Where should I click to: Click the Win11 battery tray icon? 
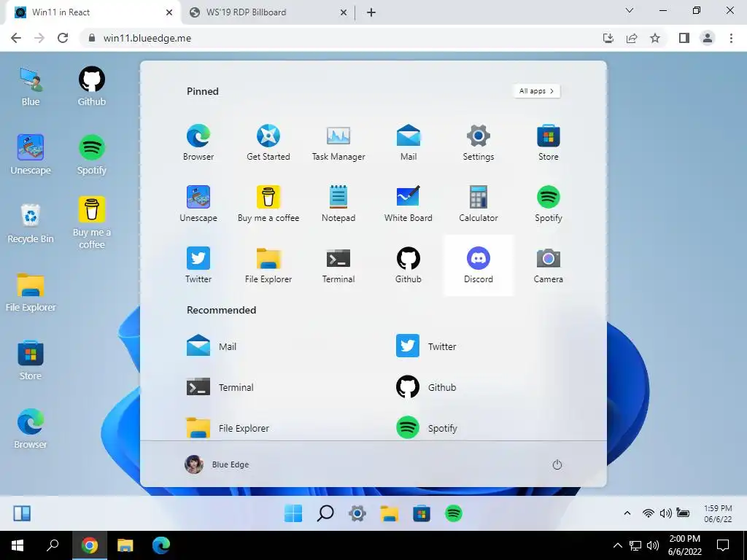tap(683, 513)
